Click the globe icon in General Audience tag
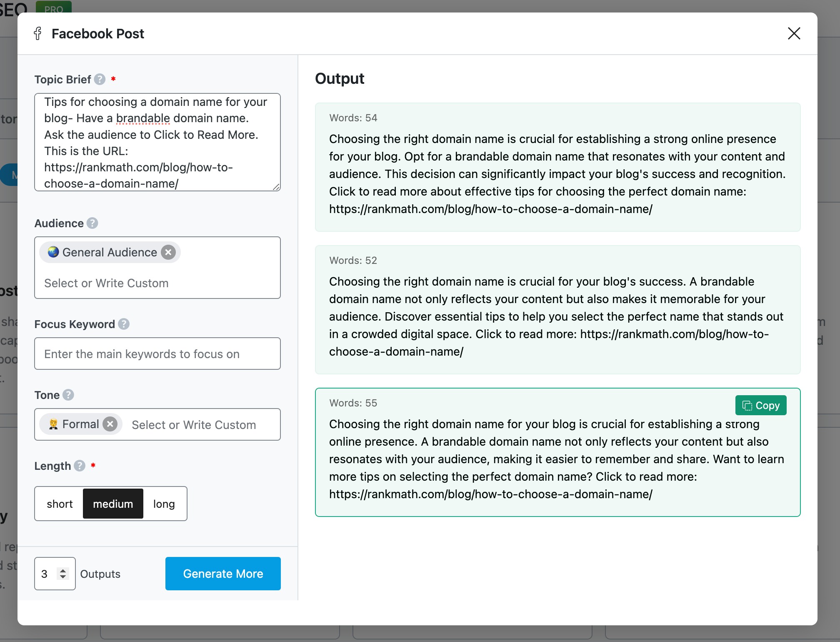 click(x=53, y=252)
